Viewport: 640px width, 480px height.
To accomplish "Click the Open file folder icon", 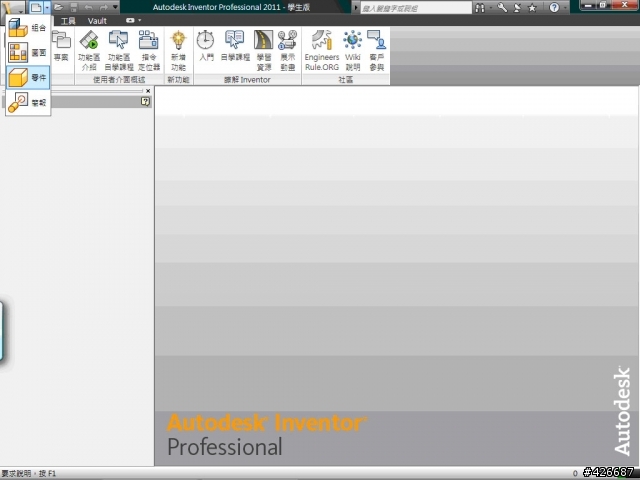I will pos(58,7).
